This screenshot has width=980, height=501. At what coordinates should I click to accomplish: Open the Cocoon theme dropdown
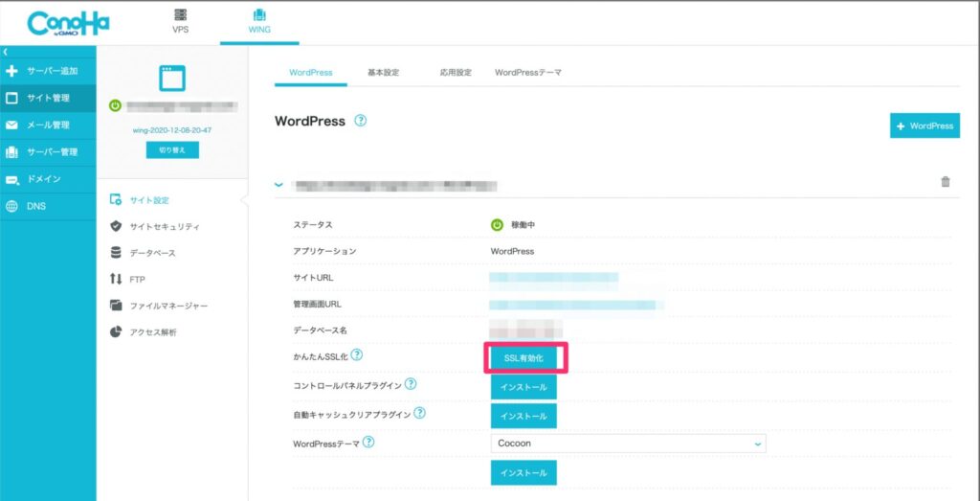pyautogui.click(x=628, y=444)
